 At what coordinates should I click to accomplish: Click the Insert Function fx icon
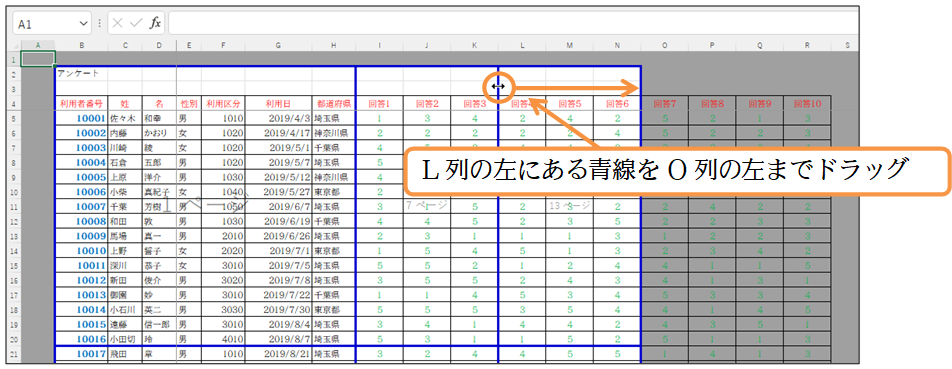click(155, 23)
